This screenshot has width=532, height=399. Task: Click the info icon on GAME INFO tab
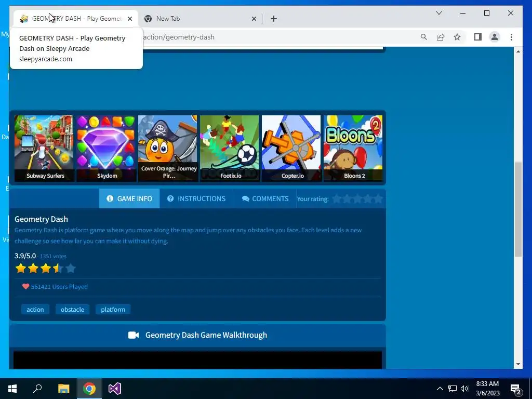110,198
